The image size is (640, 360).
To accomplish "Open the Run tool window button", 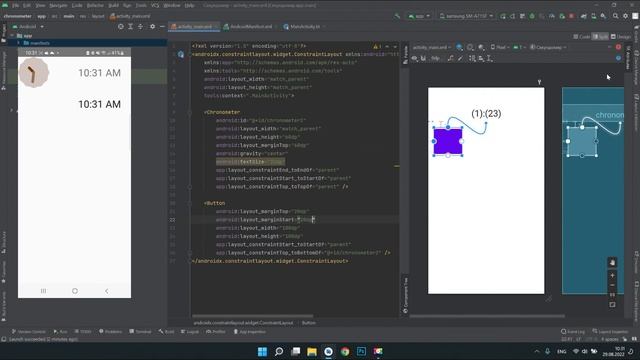I will [x=60, y=331].
